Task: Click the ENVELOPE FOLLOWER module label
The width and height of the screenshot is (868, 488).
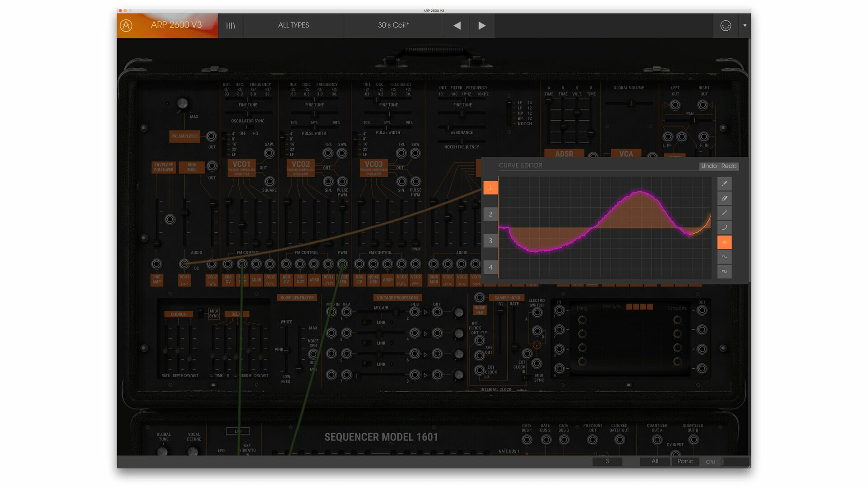Action: tap(164, 167)
